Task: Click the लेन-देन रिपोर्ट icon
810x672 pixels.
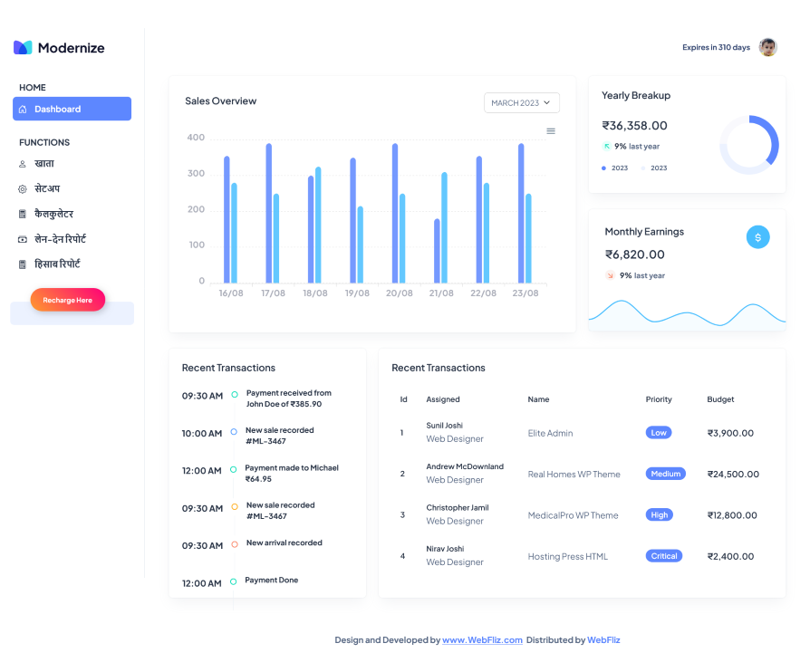Action: click(x=23, y=240)
